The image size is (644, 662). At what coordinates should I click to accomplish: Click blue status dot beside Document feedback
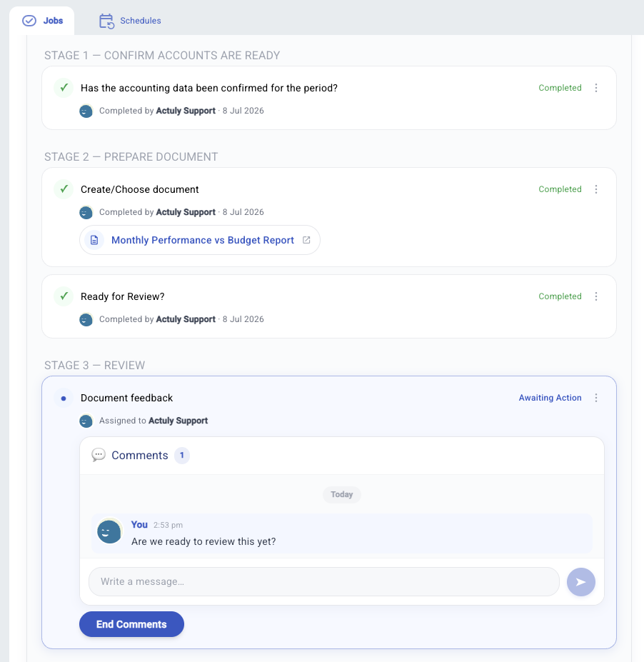coord(64,398)
